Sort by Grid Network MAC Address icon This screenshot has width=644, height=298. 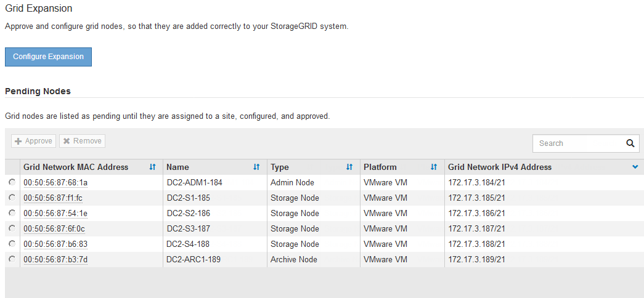point(152,167)
